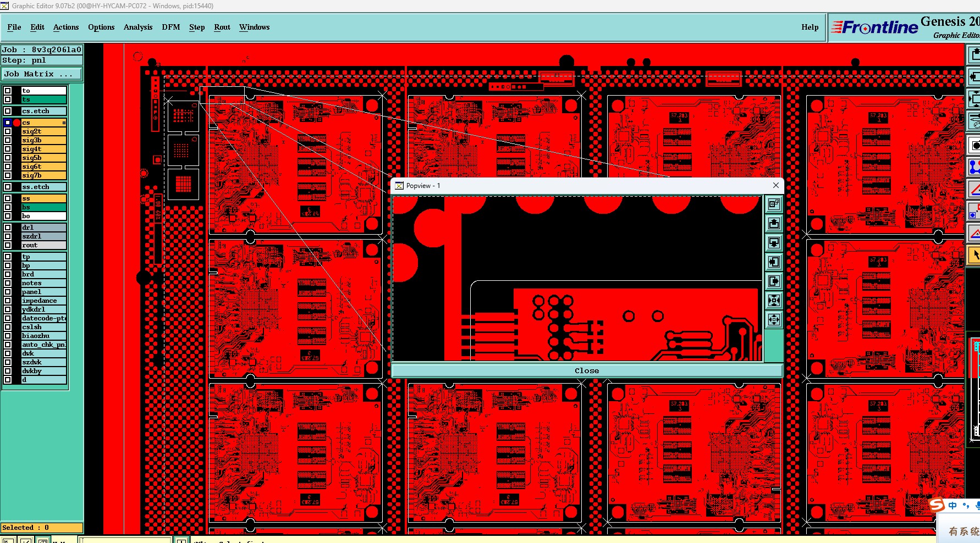Select the auto_chk_pnl layer name
Viewport: 980px width, 543px height.
(x=43, y=345)
